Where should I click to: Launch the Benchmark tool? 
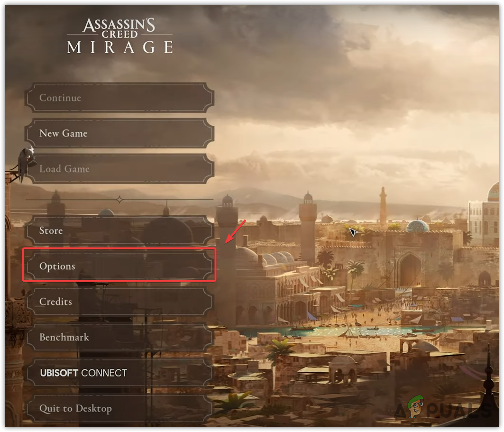pos(119,337)
